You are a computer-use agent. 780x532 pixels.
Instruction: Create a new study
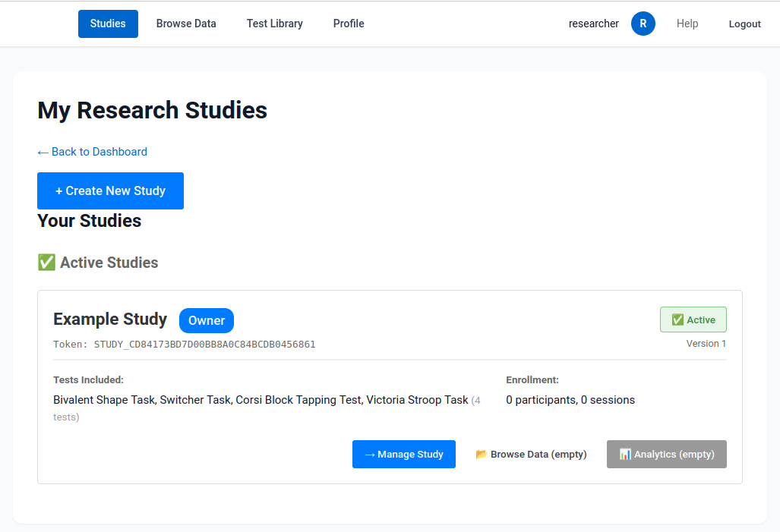click(110, 190)
